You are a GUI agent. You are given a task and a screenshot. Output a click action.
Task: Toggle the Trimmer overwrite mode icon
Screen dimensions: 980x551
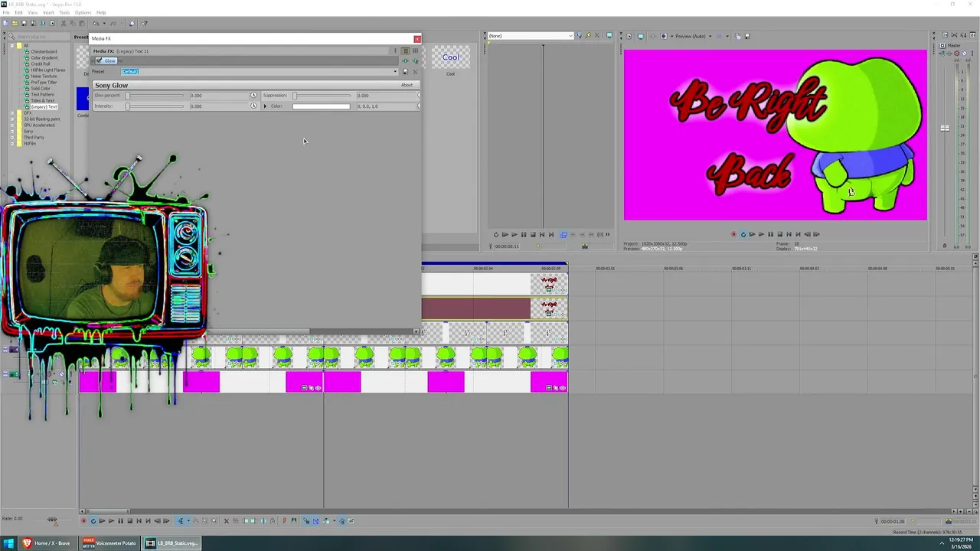tap(563, 234)
